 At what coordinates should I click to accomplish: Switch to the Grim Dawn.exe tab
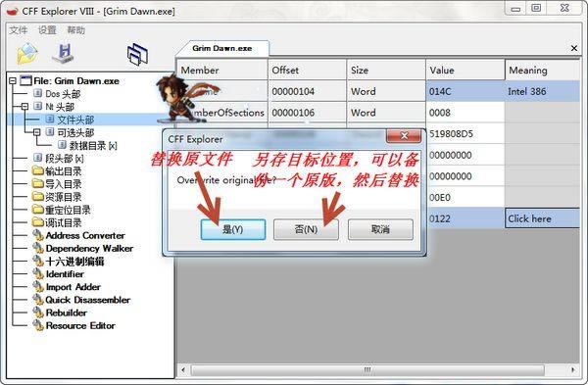(222, 48)
